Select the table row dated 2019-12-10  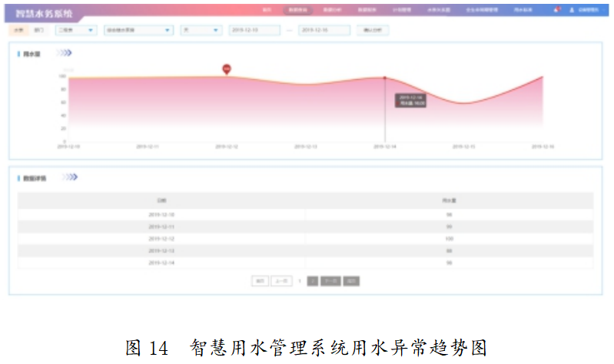pyautogui.click(x=305, y=214)
